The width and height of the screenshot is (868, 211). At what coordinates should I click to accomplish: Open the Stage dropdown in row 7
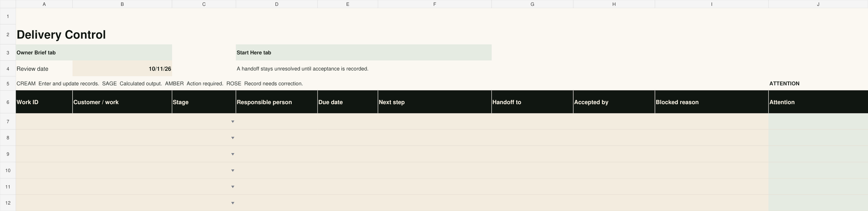tap(233, 121)
